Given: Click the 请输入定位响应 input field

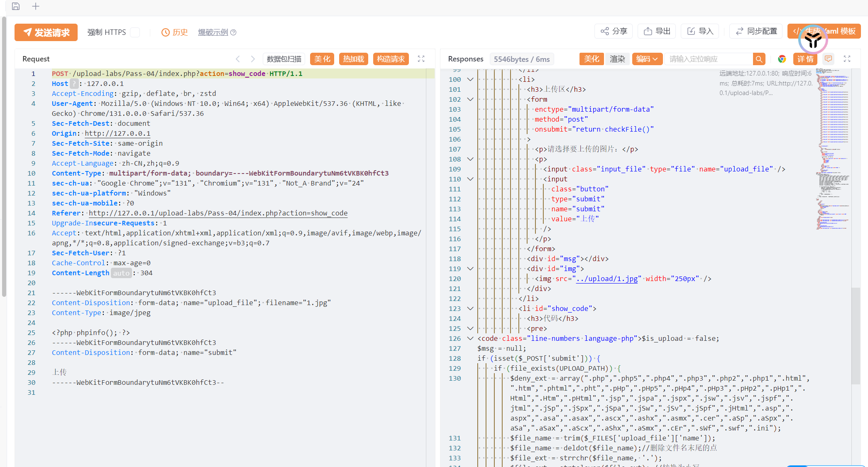Looking at the screenshot, I should click(708, 59).
